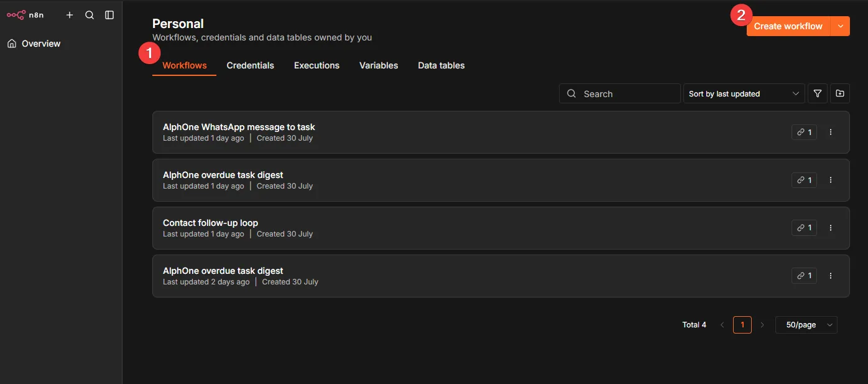Open AlphOne overdue task digest updated 1 day ago
The height and width of the screenshot is (384, 868).
[501, 180]
